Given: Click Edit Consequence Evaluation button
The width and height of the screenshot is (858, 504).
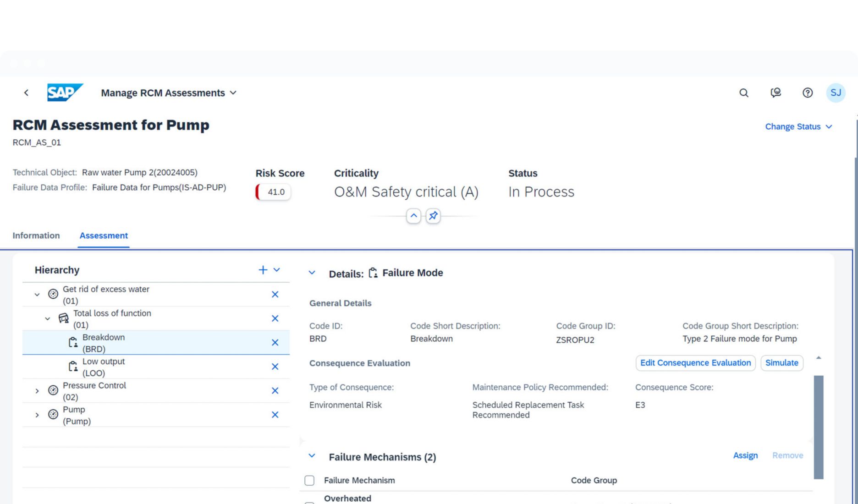Looking at the screenshot, I should 695,363.
